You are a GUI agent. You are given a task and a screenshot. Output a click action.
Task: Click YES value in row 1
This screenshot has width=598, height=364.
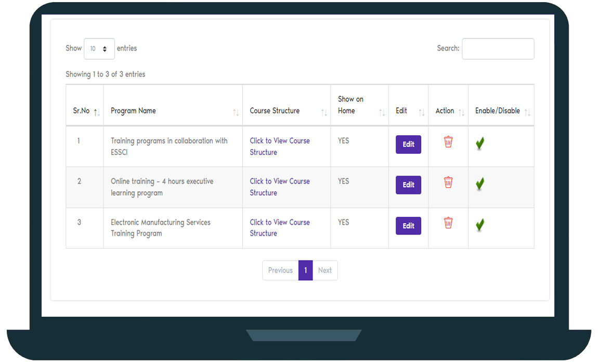coord(343,141)
